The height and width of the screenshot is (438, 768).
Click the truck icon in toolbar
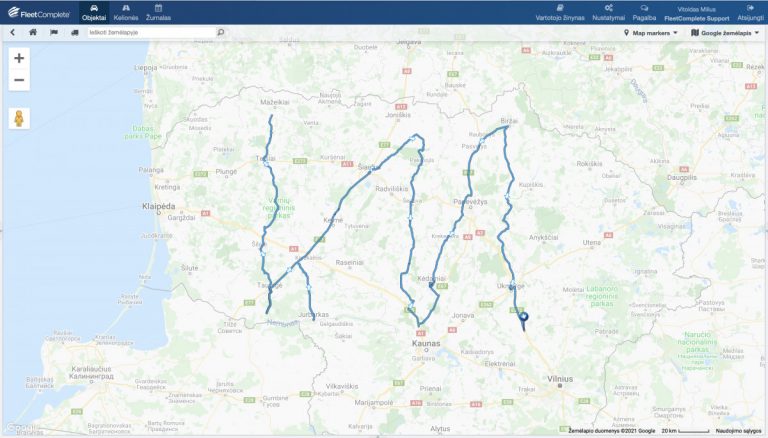(x=74, y=32)
